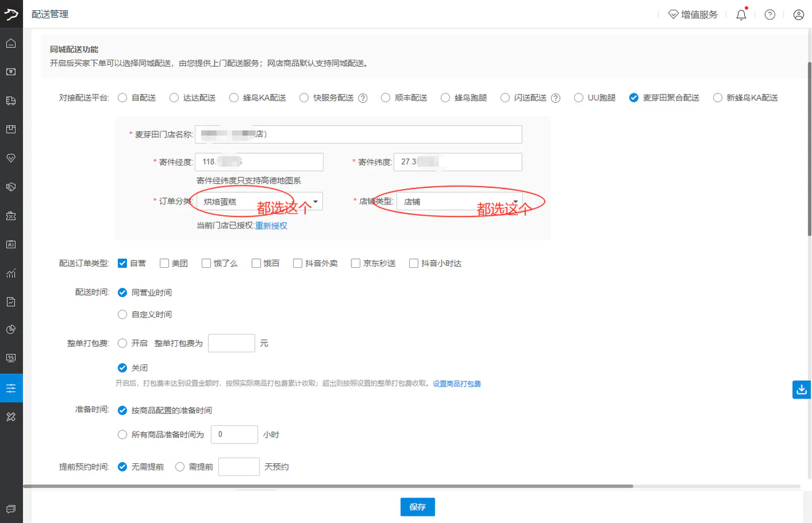Select the UU跑腿 radio button

579,98
